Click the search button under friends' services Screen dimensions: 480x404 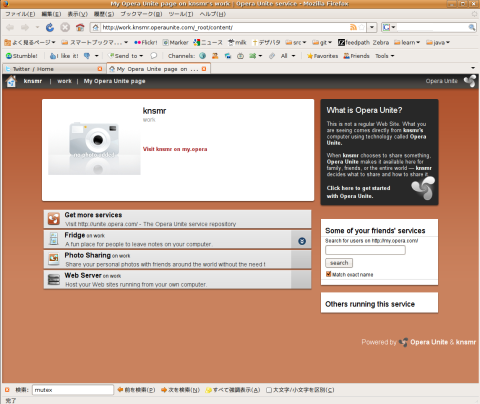pyautogui.click(x=339, y=263)
